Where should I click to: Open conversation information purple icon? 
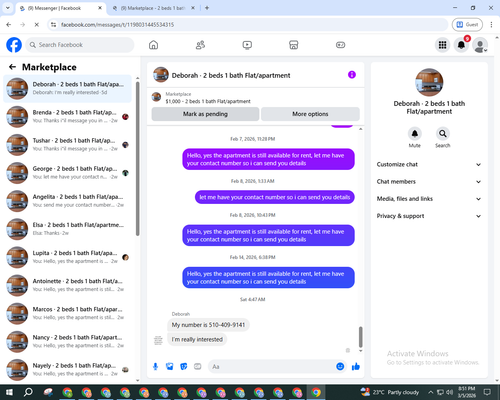click(352, 75)
